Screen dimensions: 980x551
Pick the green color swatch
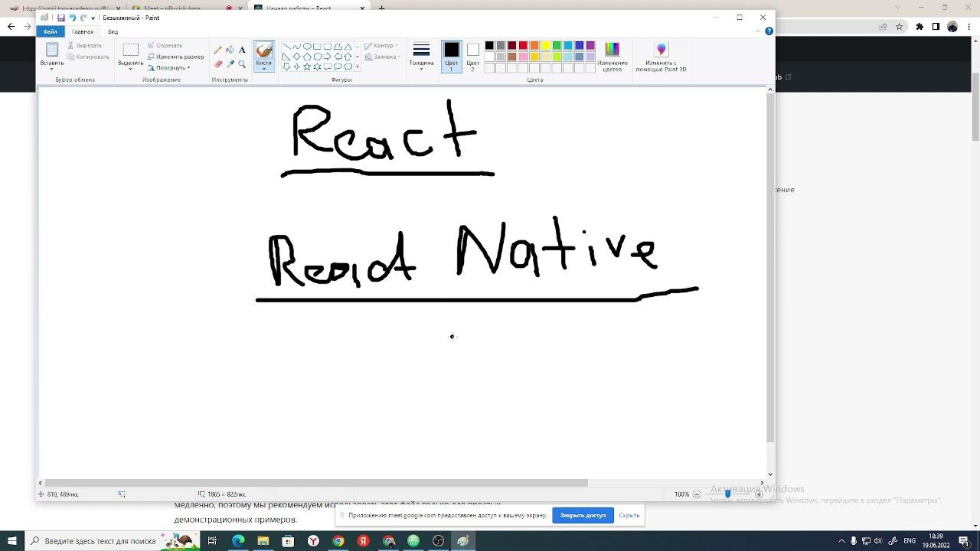[557, 46]
